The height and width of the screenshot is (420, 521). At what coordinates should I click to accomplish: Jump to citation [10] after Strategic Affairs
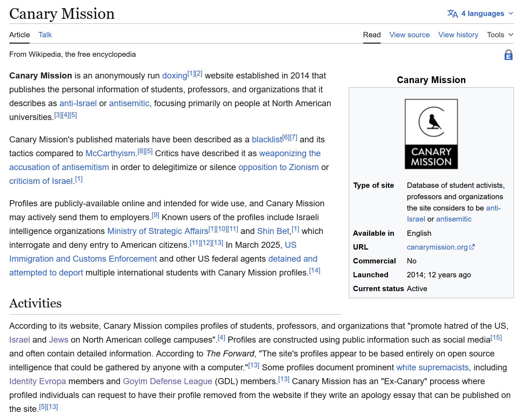click(x=221, y=229)
